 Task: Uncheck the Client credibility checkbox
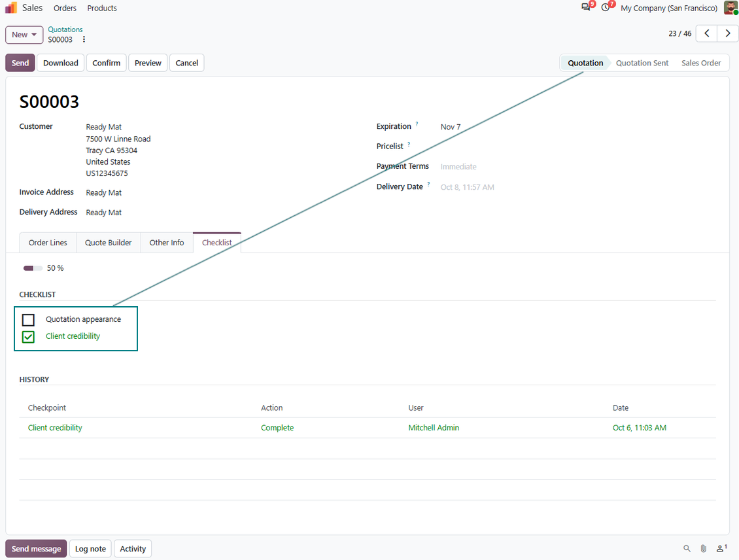point(28,337)
